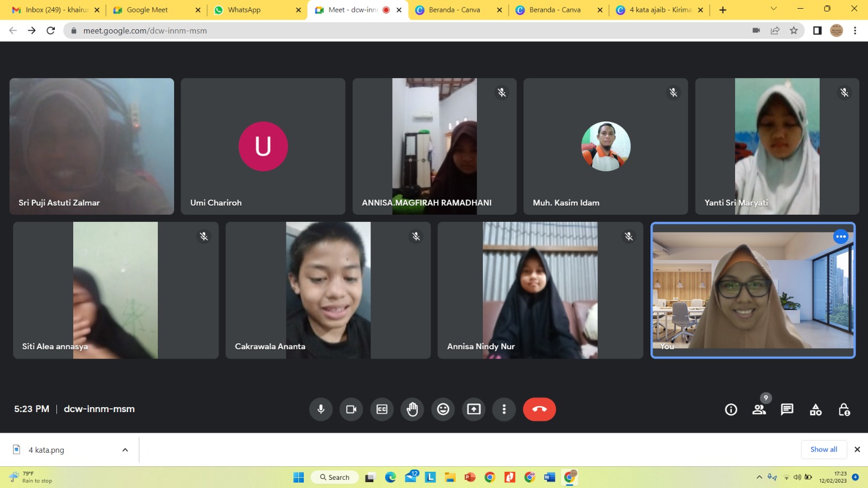Screen dimensions: 868x488
Task: Click the address bar URL field
Action: [x=380, y=31]
